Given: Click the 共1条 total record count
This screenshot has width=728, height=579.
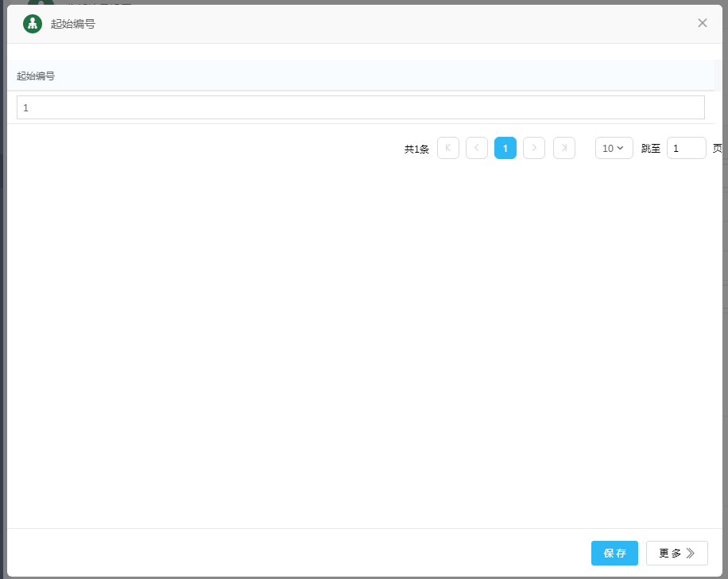Looking at the screenshot, I should 416,149.
